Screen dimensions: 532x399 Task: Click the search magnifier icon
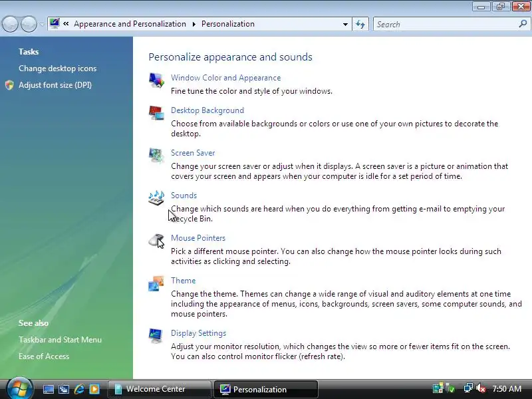(523, 24)
